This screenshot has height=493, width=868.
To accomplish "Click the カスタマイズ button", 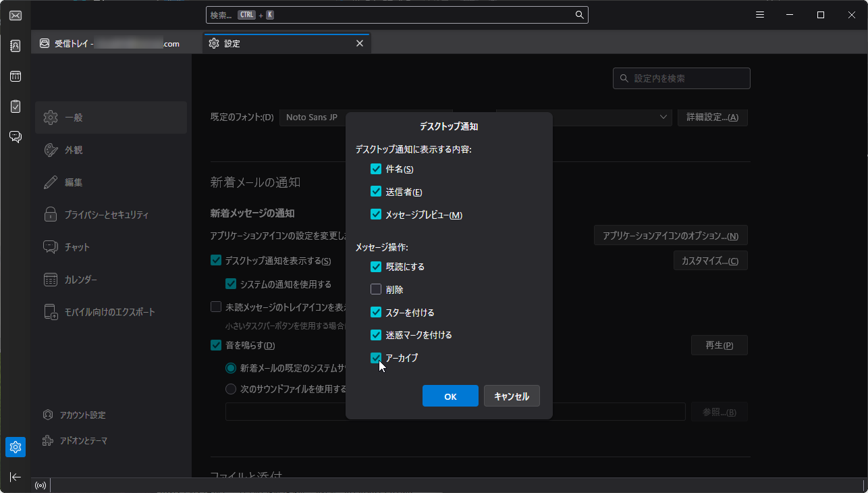I will pyautogui.click(x=710, y=261).
